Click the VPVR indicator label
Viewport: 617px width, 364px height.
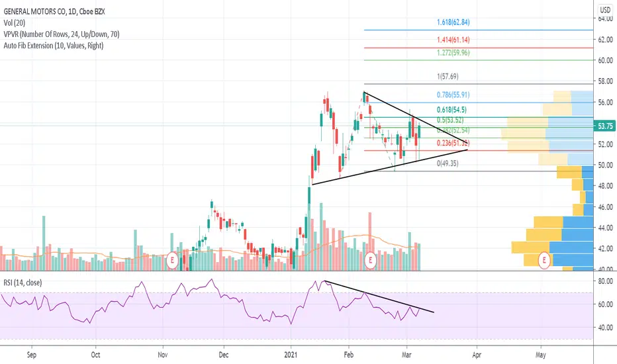(62, 34)
